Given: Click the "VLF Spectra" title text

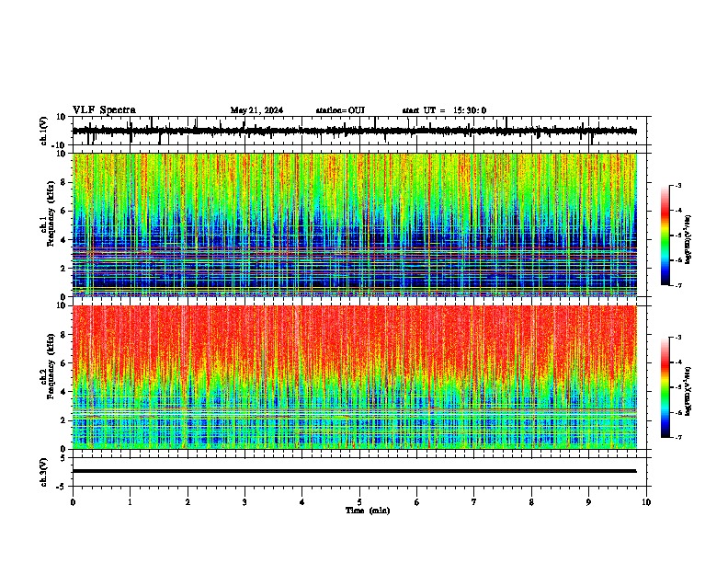Looking at the screenshot, I should [x=104, y=110].
